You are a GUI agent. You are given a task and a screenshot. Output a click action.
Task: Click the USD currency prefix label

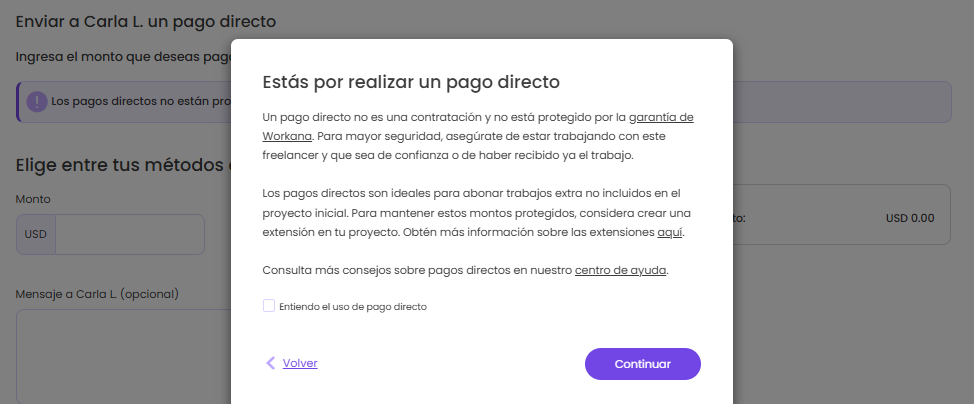pos(35,234)
